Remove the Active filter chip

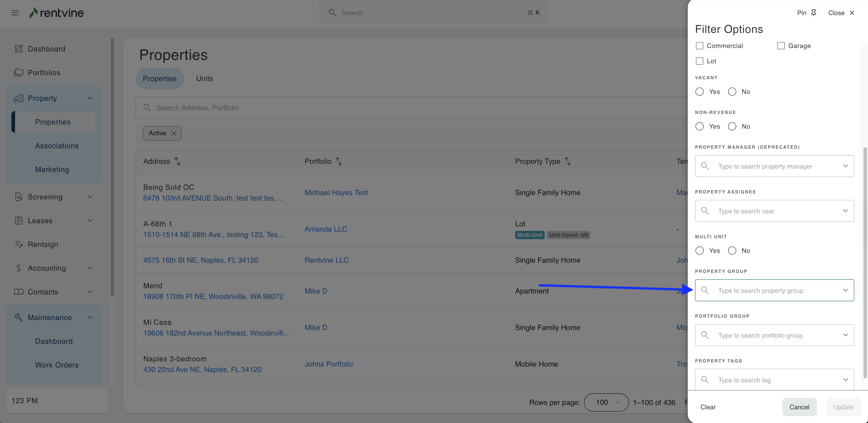tap(174, 133)
